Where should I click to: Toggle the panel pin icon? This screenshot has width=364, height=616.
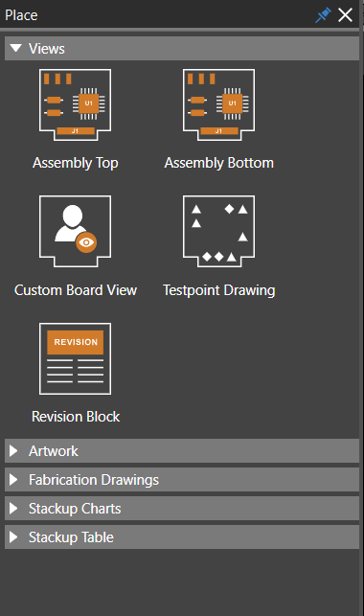[x=323, y=15]
